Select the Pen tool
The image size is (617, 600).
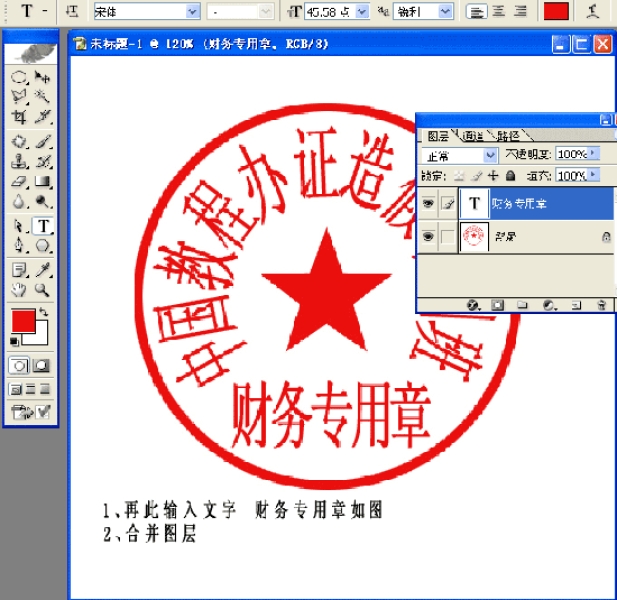point(18,246)
